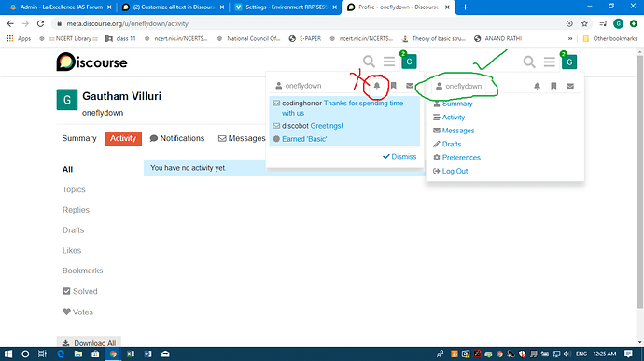The height and width of the screenshot is (361, 644).
Task: Open the Apps grid shortcut in the bookmarks bar
Action: 19,38
